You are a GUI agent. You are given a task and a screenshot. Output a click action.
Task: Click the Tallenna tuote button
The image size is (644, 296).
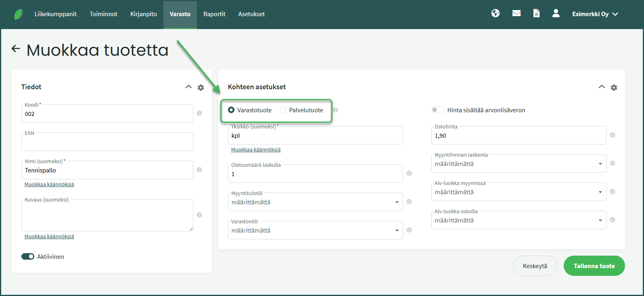594,266
